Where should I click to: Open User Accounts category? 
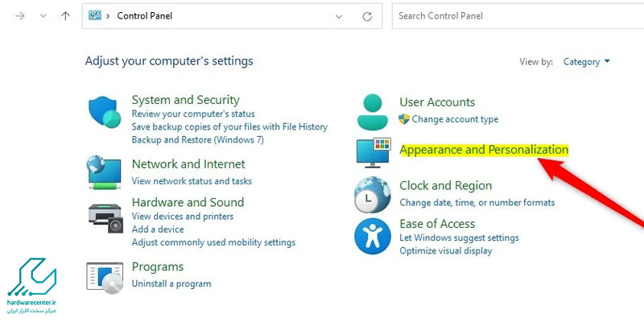coord(437,102)
